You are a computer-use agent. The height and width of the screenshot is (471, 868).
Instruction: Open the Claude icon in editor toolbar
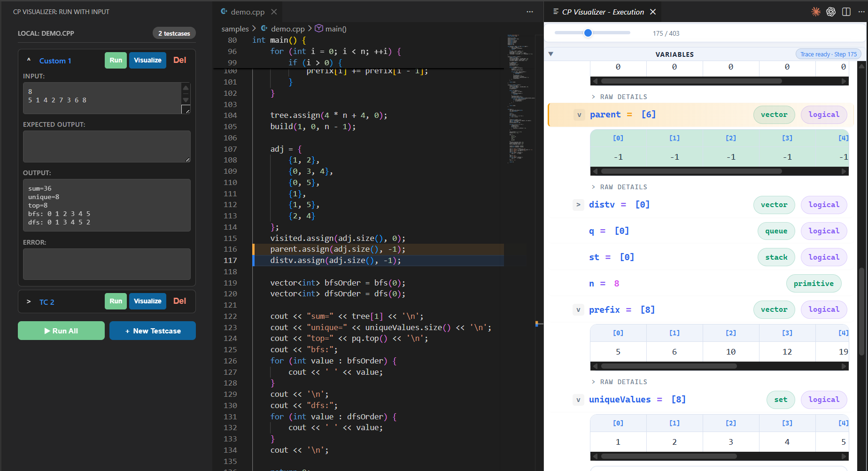click(816, 12)
